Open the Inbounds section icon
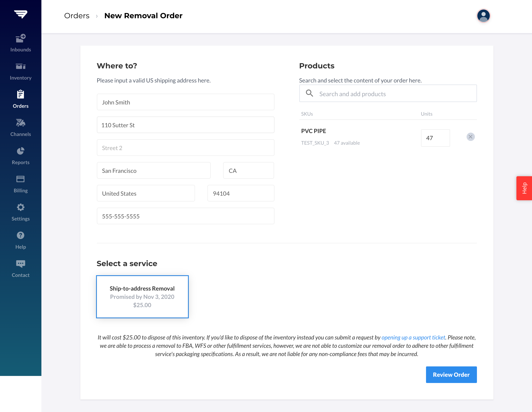Image resolution: width=532 pixels, height=412 pixels. (x=20, y=38)
